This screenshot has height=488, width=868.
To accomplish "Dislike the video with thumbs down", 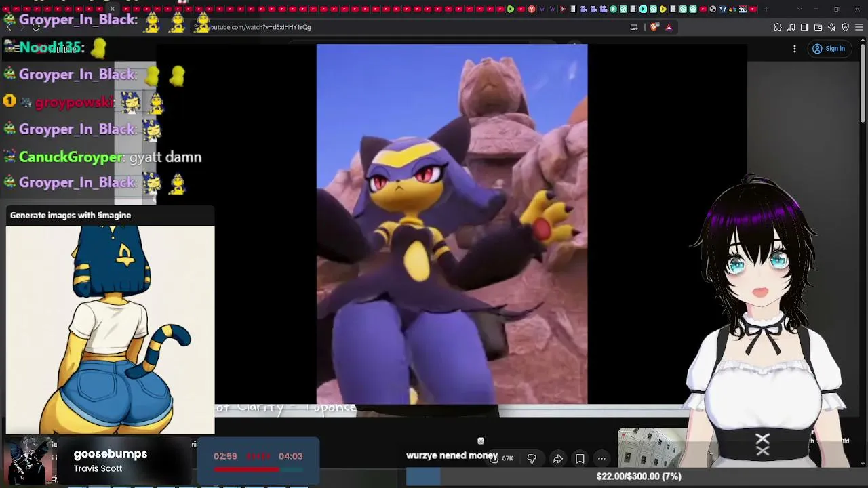I will [532, 459].
